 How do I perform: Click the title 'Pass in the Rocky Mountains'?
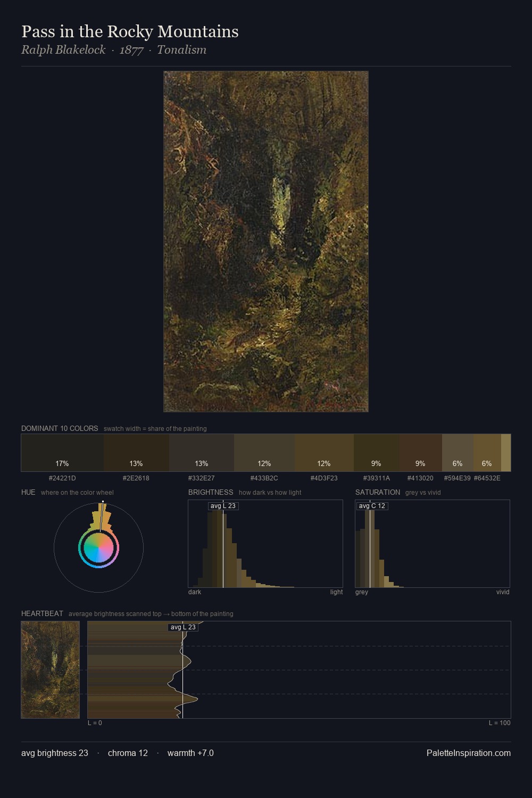click(x=130, y=31)
